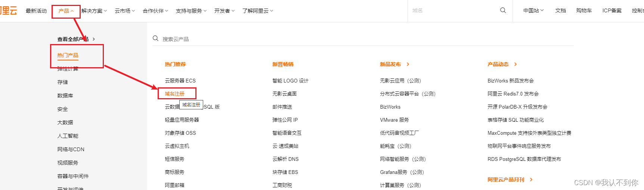644x190 pixels.
Task: Open the 文档 link
Action: pos(560,10)
